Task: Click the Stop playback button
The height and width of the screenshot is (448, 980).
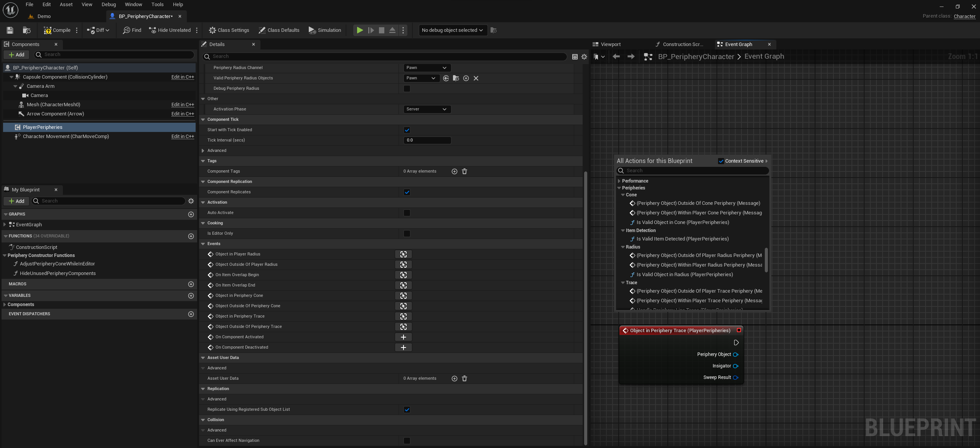Action: [382, 30]
